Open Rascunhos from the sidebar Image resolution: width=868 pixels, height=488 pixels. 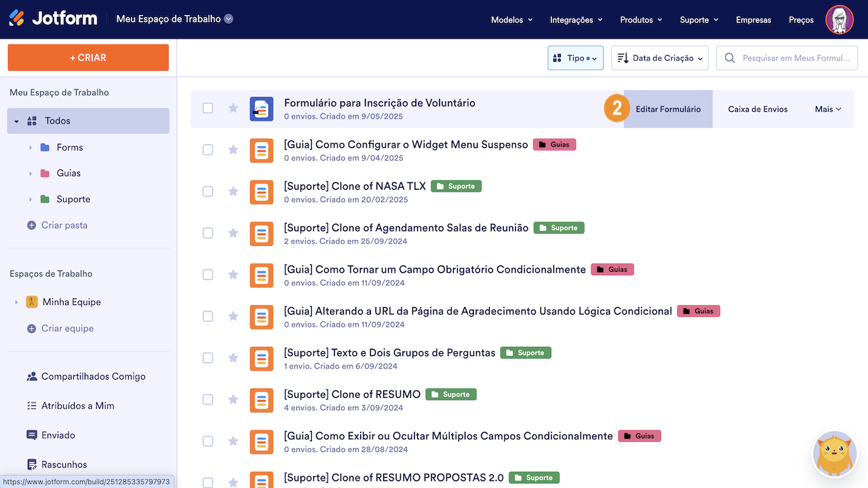[x=64, y=464]
